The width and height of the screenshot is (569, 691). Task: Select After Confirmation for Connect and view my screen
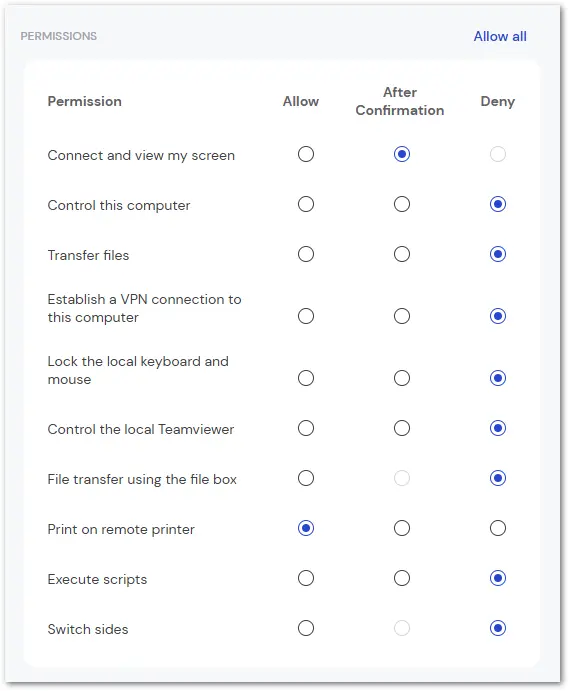click(402, 154)
